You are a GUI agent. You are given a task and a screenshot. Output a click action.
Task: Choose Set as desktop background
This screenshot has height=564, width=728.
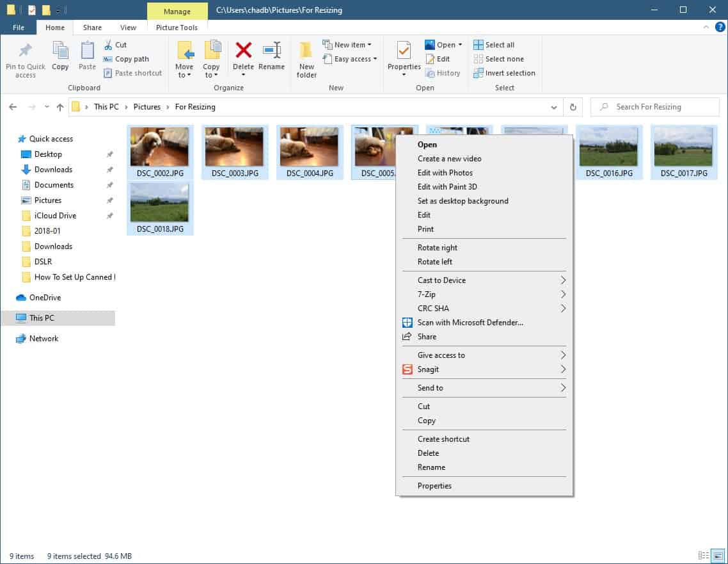(x=484, y=201)
